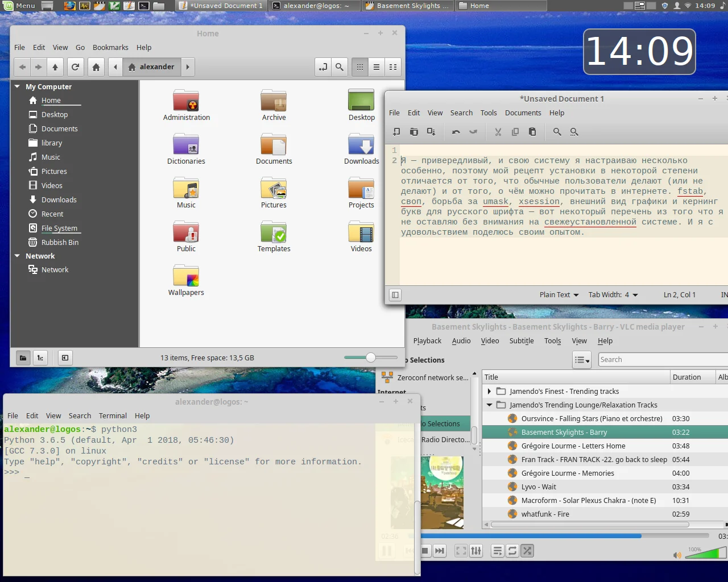Toggle loop mode in VLC

click(512, 551)
